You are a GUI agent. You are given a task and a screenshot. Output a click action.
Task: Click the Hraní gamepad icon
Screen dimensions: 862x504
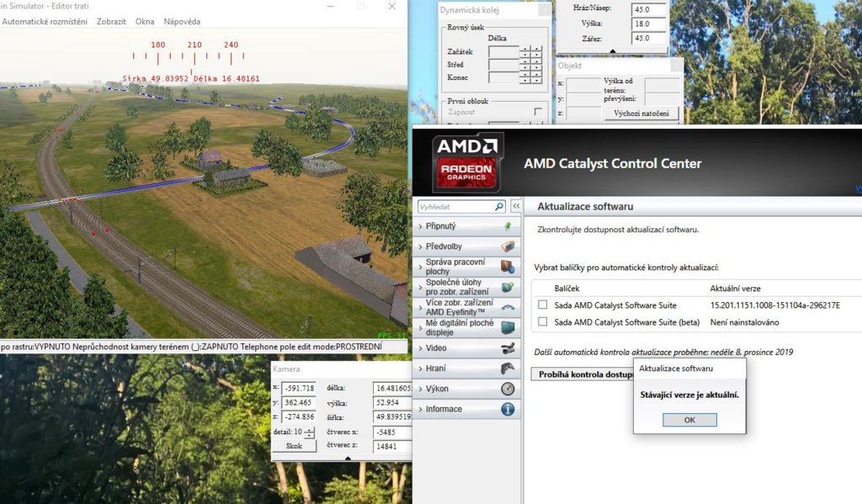tap(508, 369)
